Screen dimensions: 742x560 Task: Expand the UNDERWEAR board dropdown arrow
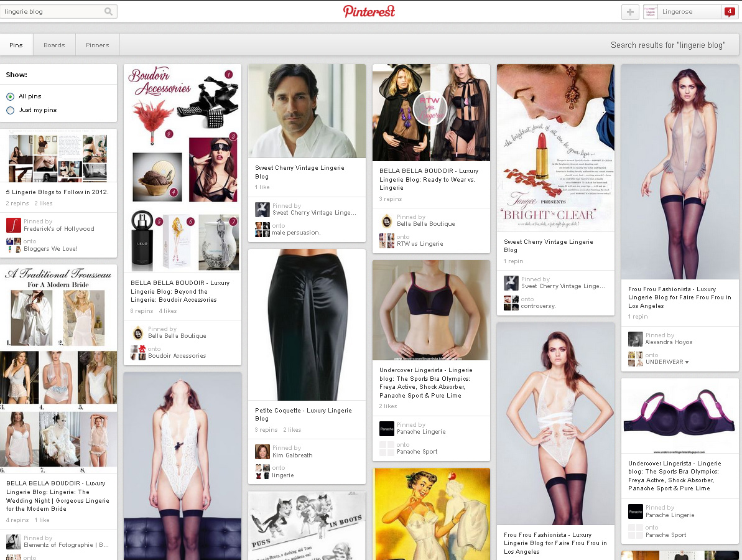click(687, 362)
